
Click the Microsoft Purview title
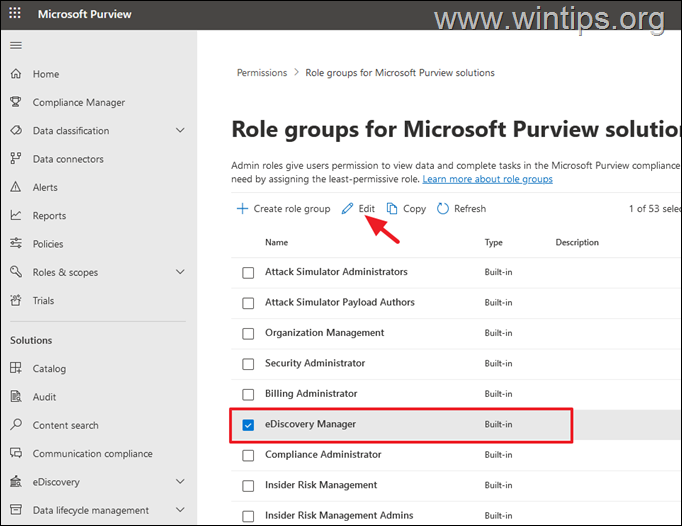84,14
